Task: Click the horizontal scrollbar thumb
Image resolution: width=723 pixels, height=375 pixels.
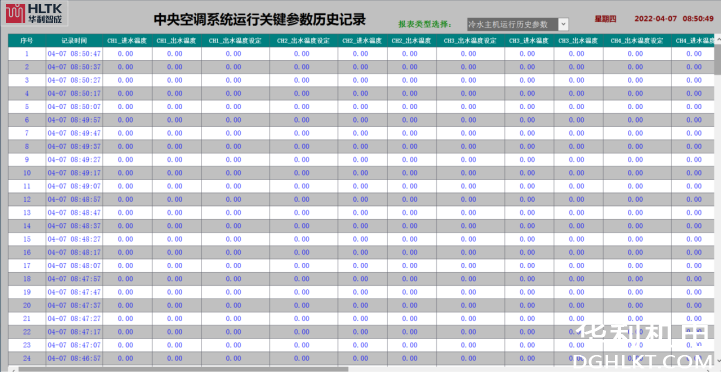Action: point(183,369)
